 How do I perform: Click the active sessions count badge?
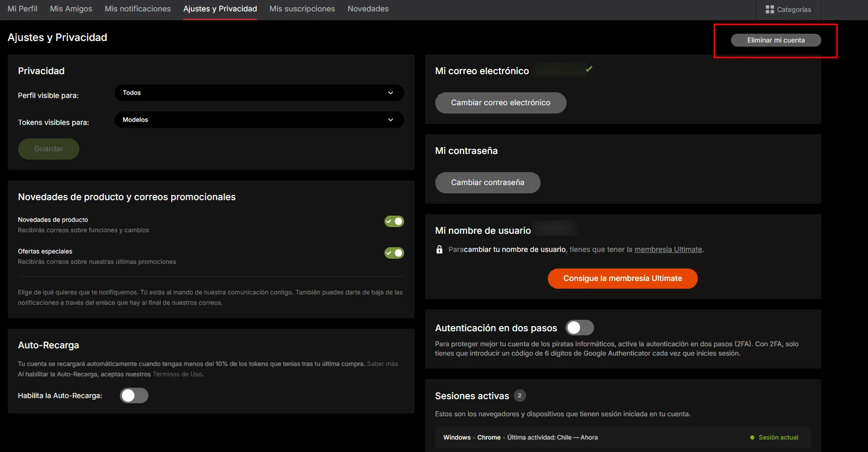click(519, 395)
